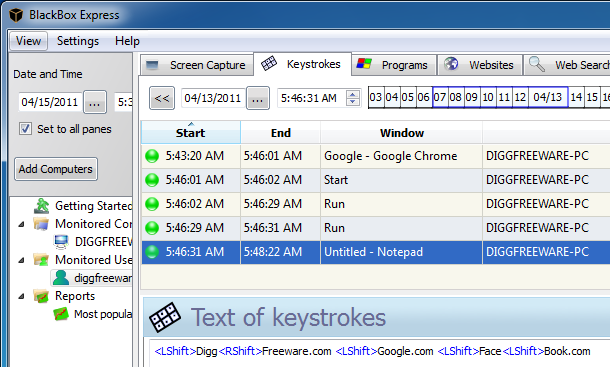Click DIGGFREEWARE-PC in the Google Chrome row
This screenshot has width=610, height=367.
click(537, 156)
